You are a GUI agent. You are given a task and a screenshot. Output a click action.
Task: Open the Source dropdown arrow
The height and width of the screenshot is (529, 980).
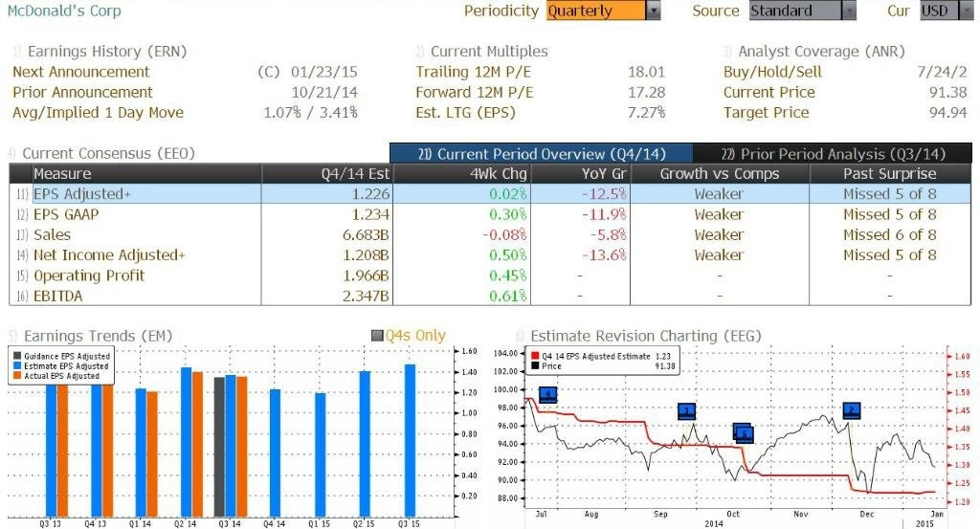click(x=849, y=11)
